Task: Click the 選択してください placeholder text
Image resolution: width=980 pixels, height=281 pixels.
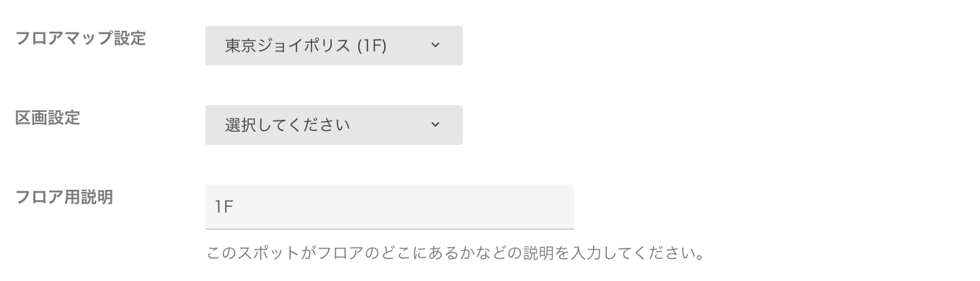Action: [288, 125]
